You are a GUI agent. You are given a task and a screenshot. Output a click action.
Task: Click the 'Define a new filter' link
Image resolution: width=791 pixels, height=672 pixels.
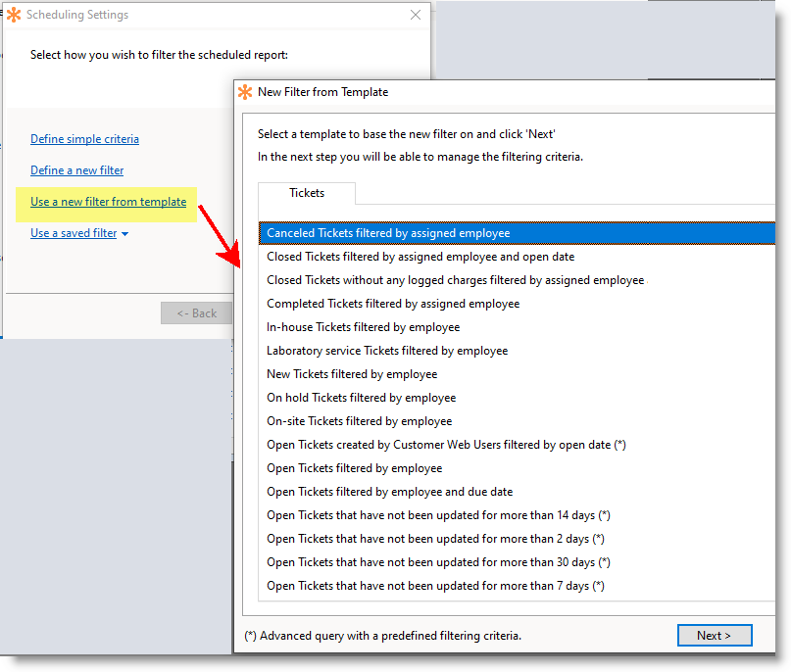click(x=76, y=170)
